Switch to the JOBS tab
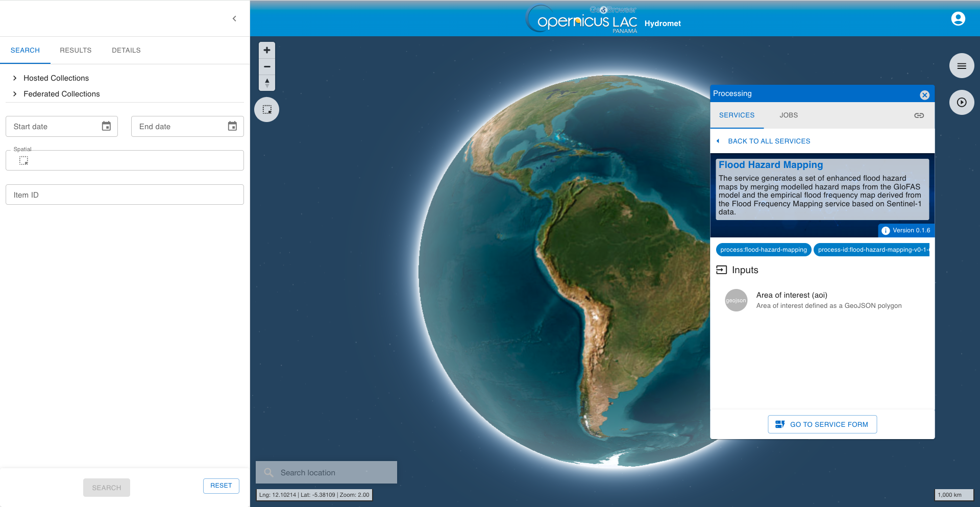This screenshot has height=507, width=980. point(789,115)
